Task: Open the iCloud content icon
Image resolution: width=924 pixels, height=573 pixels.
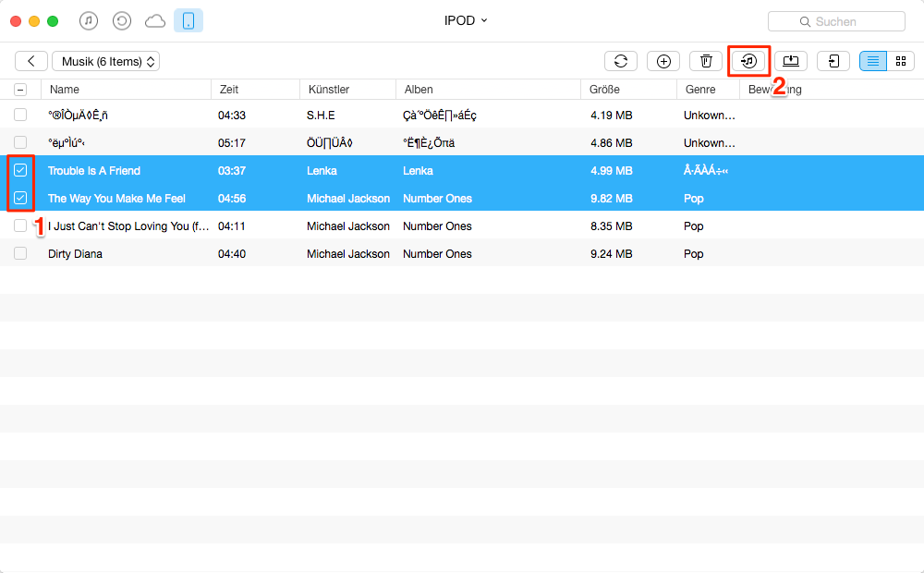Action: coord(155,21)
